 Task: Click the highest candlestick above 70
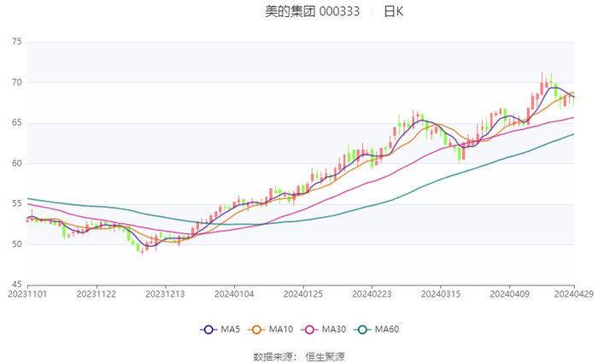(x=542, y=84)
